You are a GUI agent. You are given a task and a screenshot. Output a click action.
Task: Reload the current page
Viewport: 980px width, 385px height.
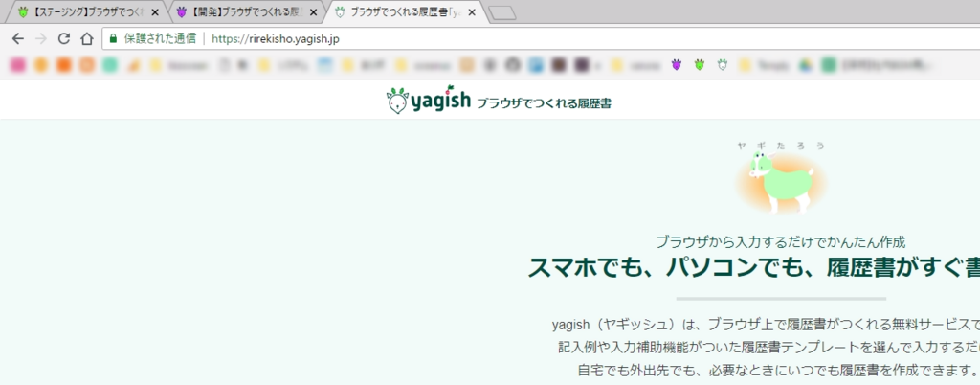click(x=64, y=38)
